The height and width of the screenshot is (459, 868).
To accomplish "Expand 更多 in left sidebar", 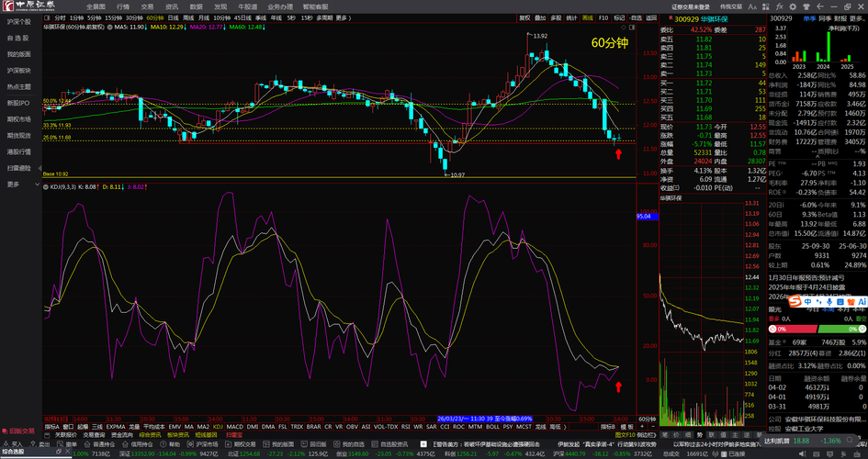I will click(x=13, y=184).
